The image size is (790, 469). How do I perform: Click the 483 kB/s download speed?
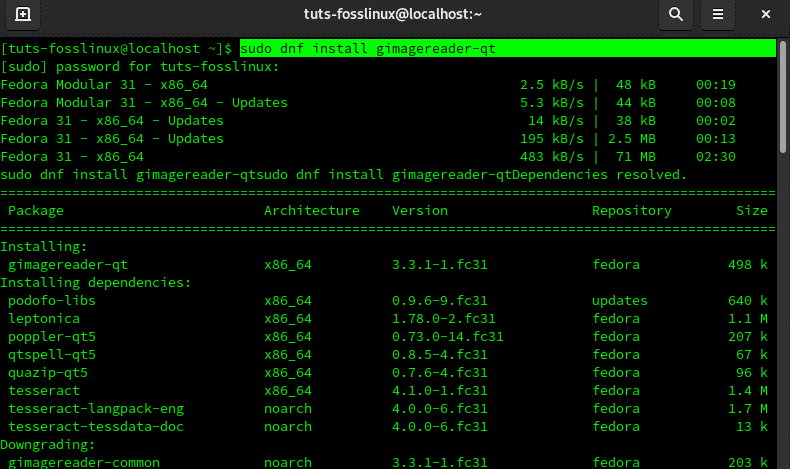click(x=552, y=157)
